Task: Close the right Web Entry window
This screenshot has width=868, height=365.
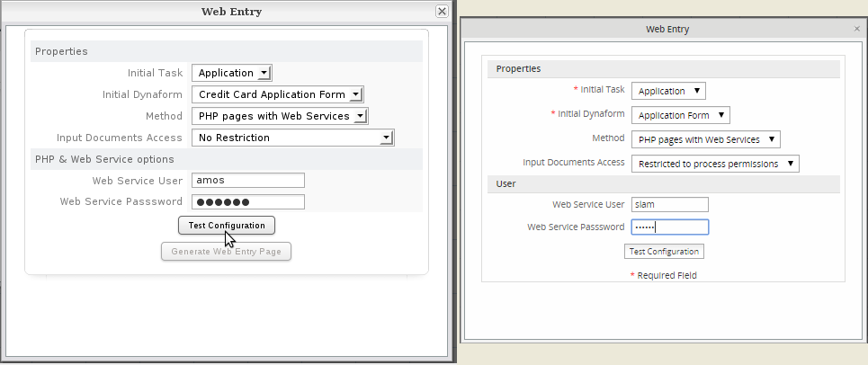Action: 856,29
